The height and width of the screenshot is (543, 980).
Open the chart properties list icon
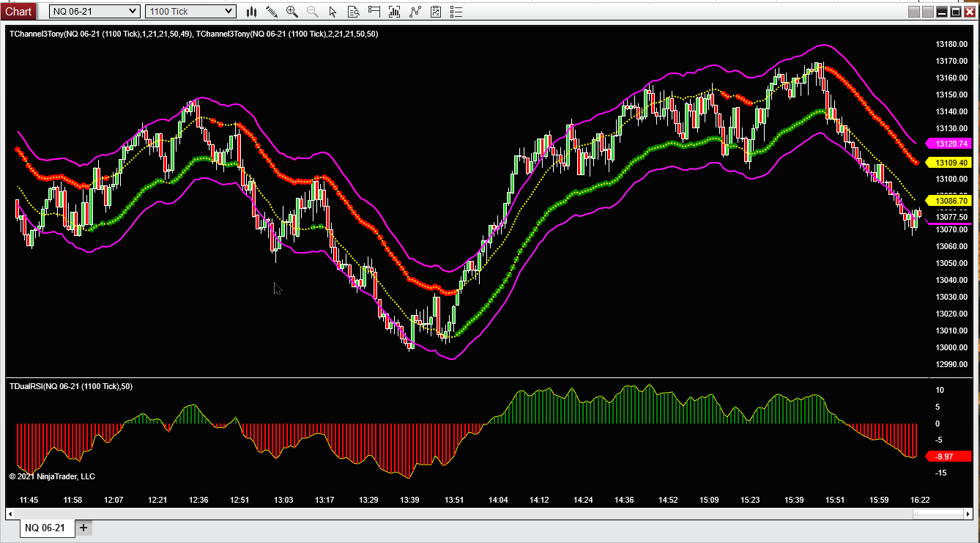click(x=456, y=11)
